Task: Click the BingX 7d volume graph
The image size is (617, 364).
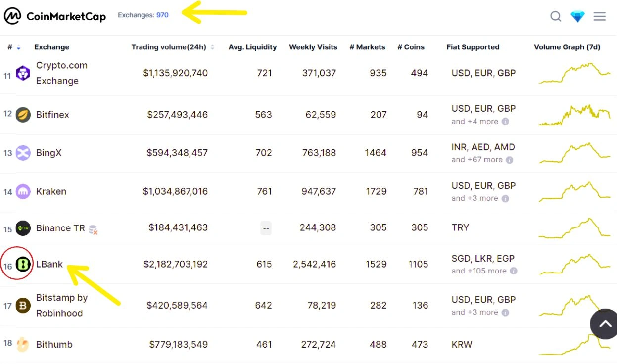Action: coord(574,153)
